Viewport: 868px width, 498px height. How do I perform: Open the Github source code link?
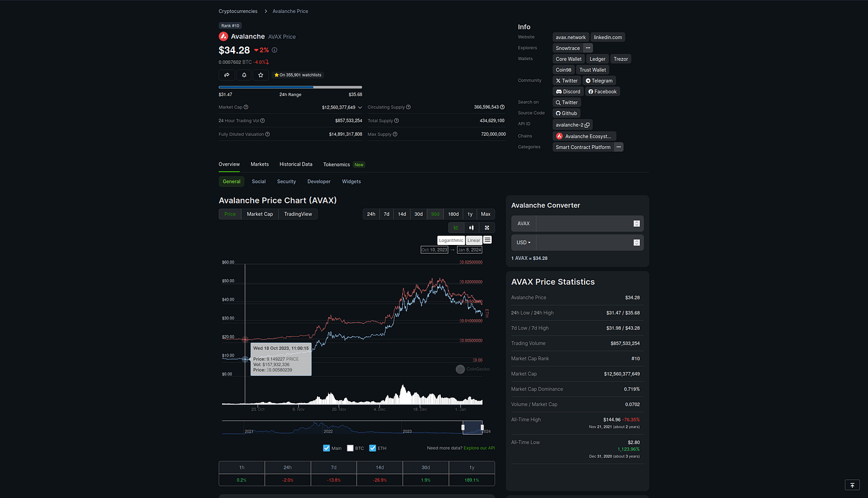[x=567, y=113]
